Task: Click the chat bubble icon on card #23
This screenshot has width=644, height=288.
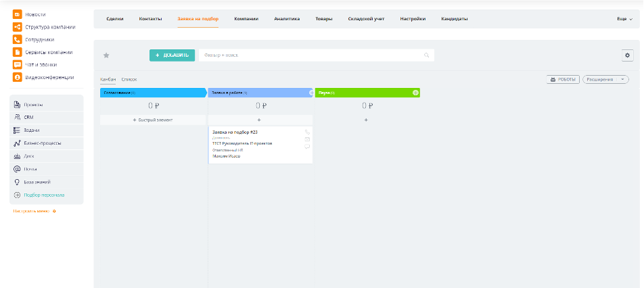Action: [x=307, y=147]
